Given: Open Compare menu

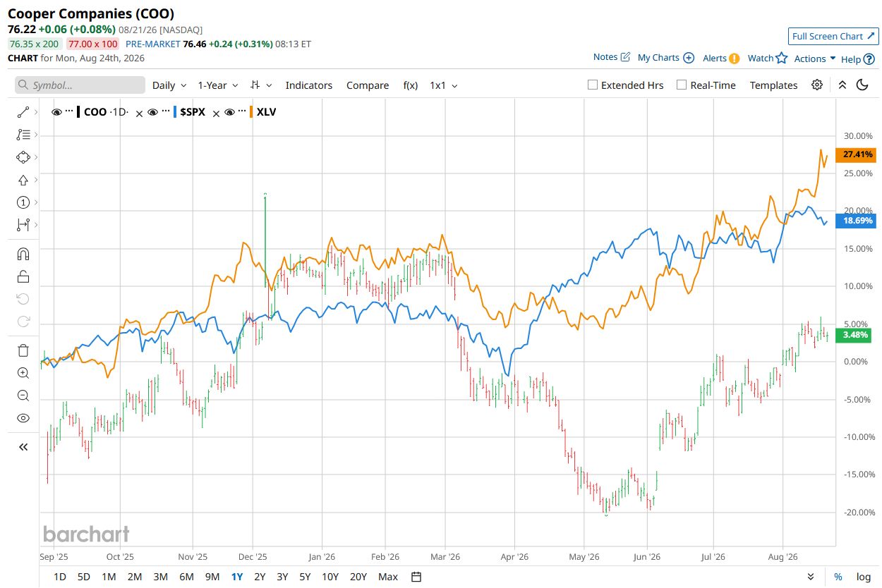Looking at the screenshot, I should pos(368,85).
